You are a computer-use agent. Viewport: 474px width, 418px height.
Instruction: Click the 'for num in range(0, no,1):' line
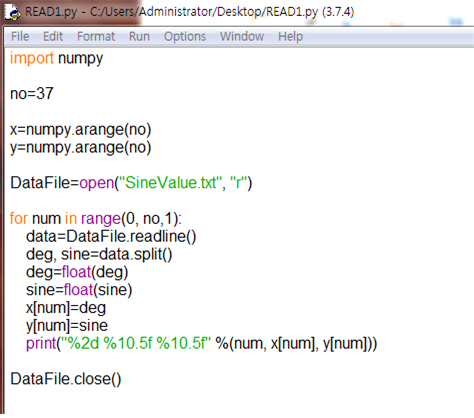[x=96, y=219]
